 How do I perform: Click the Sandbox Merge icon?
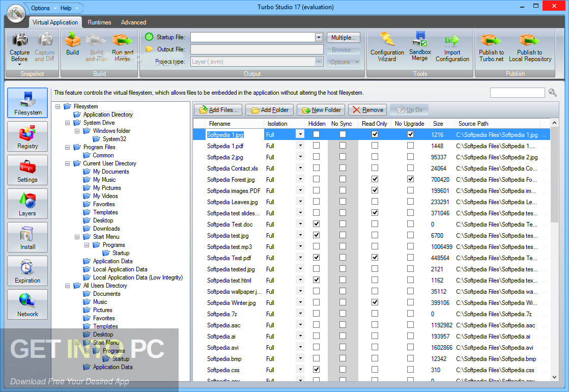(x=420, y=39)
